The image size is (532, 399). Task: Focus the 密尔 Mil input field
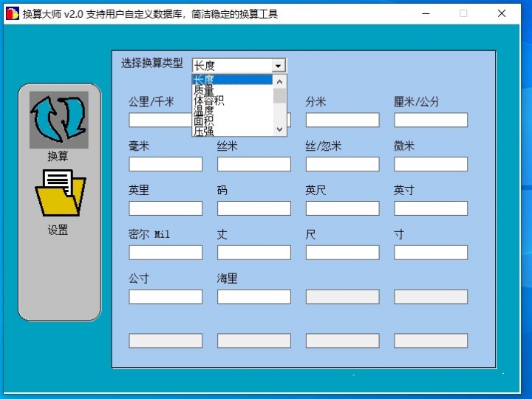click(166, 253)
